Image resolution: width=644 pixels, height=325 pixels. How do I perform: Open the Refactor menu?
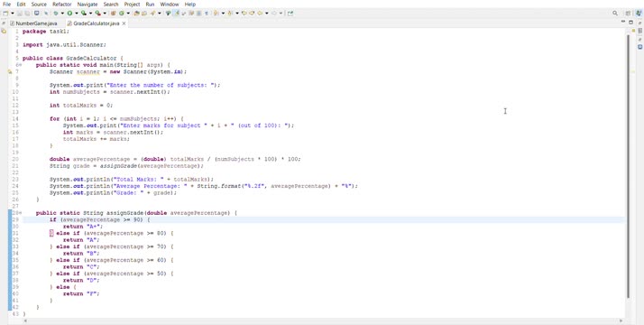tap(62, 5)
